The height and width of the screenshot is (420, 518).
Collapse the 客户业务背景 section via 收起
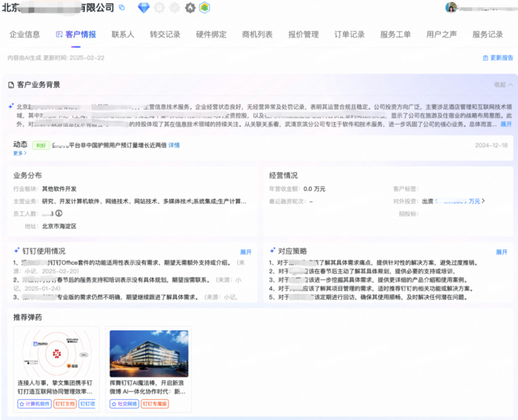[x=503, y=84]
